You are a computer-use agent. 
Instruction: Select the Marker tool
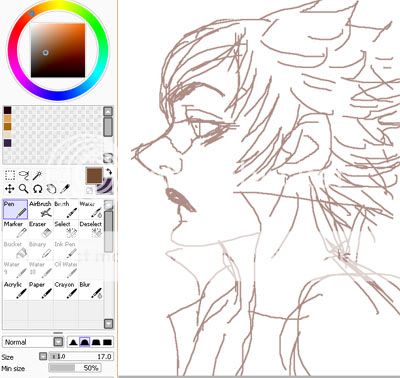15,229
